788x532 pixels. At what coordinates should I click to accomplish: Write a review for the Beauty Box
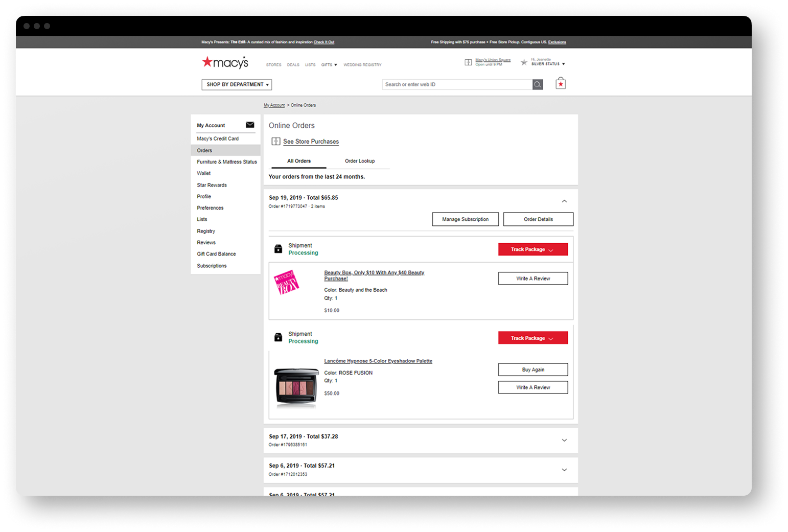click(x=533, y=279)
